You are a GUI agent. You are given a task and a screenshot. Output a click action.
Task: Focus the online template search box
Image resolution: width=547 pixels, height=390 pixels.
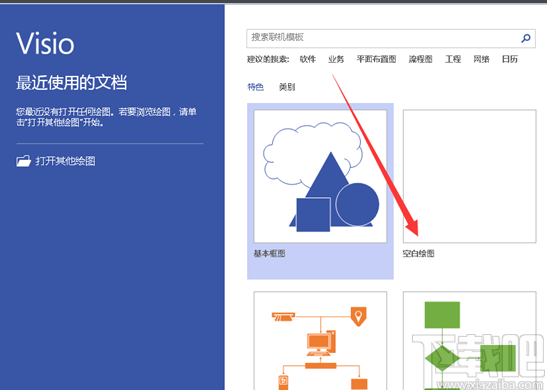pyautogui.click(x=391, y=38)
